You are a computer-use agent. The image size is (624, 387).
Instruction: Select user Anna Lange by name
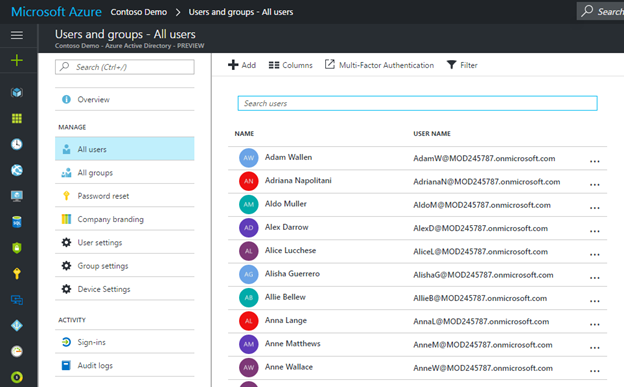coord(286,321)
